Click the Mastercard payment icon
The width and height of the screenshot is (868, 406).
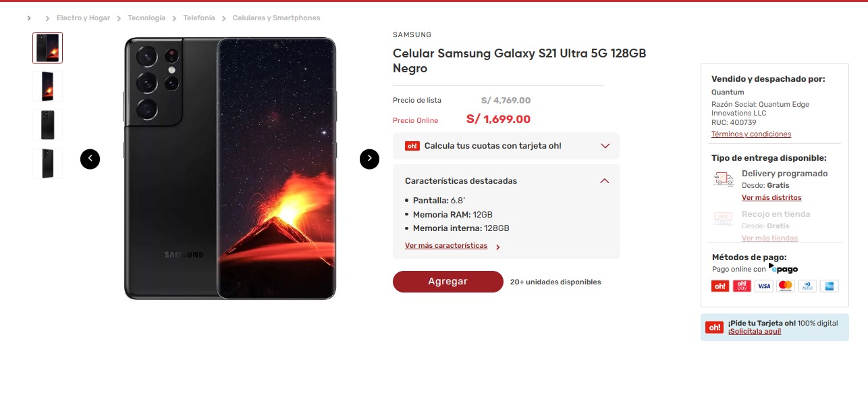point(785,286)
